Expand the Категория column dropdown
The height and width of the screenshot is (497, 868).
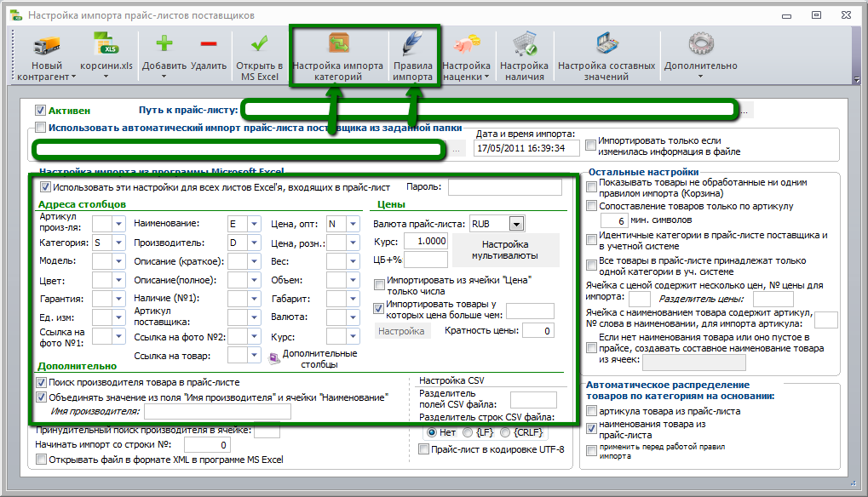pos(118,243)
